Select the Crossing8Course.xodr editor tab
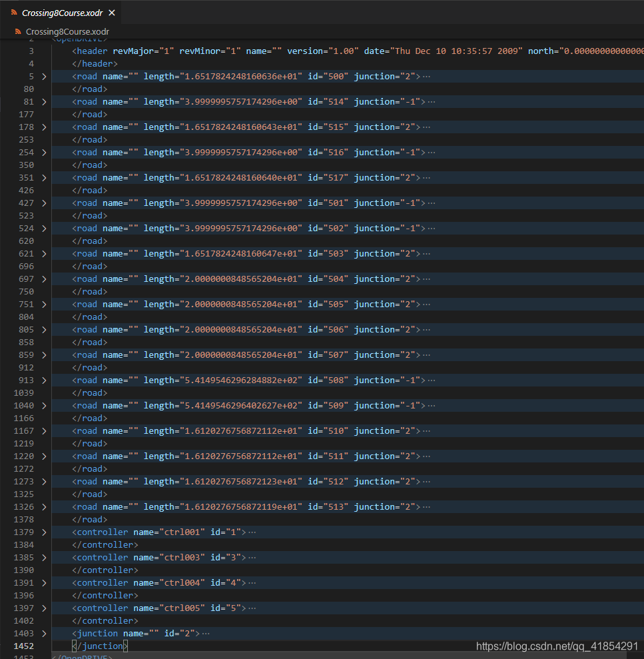 point(62,13)
